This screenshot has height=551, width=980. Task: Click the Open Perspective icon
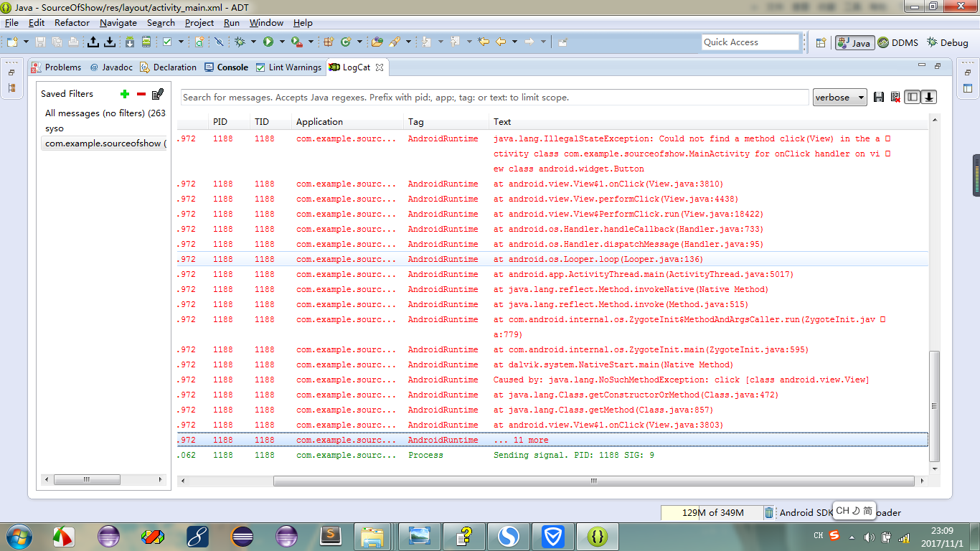pos(821,42)
